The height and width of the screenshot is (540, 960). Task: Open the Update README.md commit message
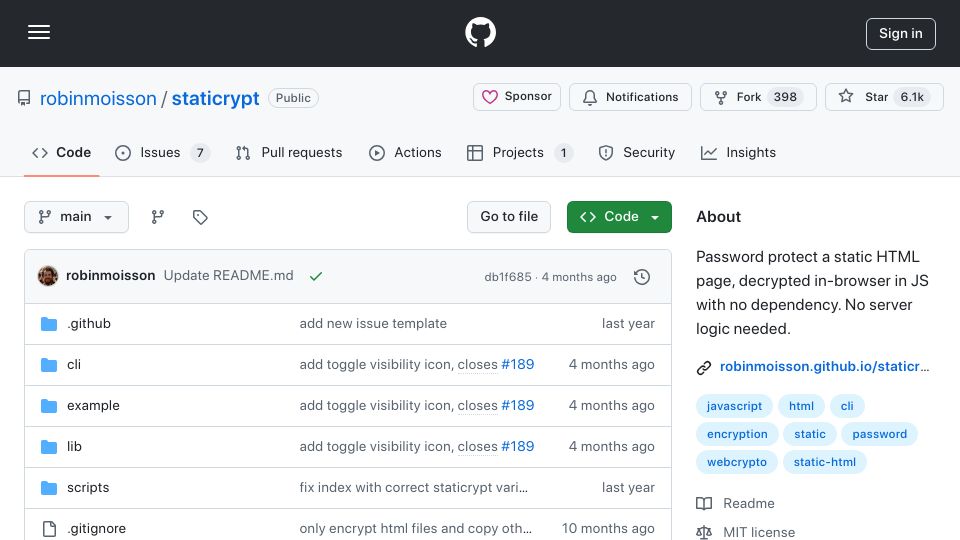pyautogui.click(x=228, y=276)
